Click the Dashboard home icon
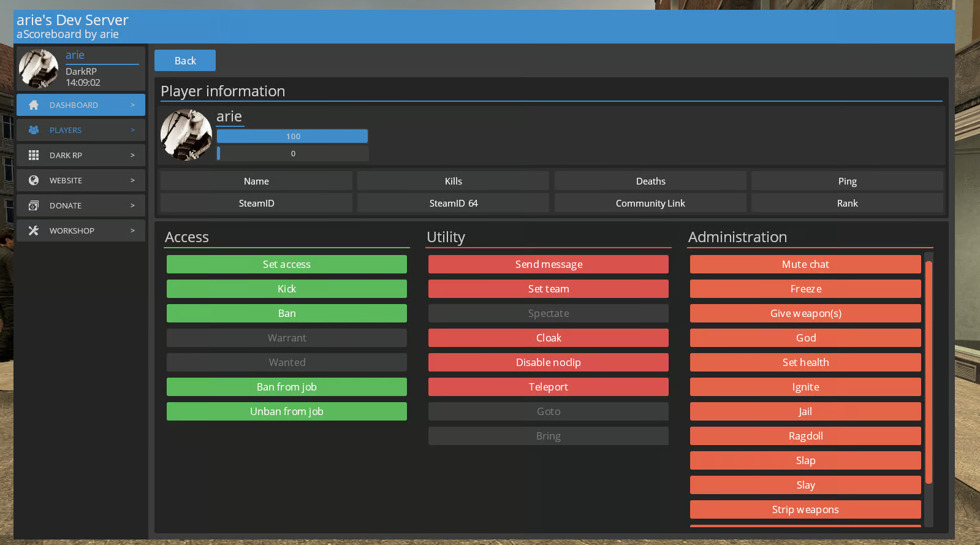 click(34, 105)
